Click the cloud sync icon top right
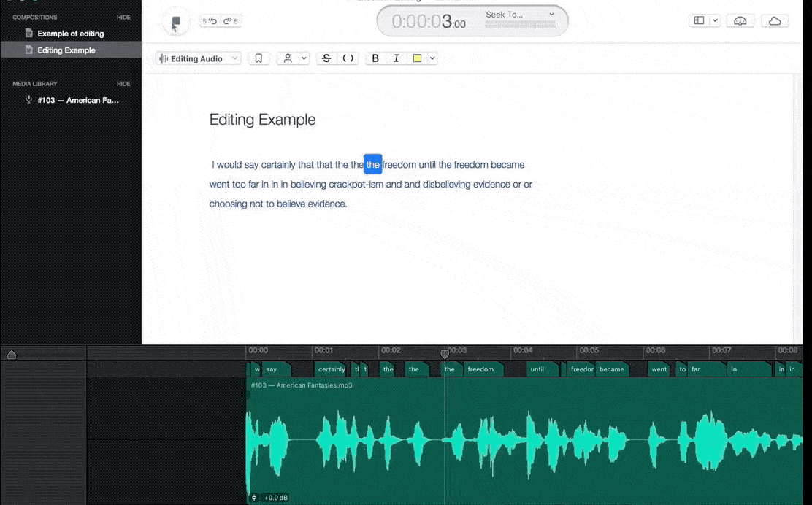Viewport: 812px width, 505px height. [x=775, y=20]
